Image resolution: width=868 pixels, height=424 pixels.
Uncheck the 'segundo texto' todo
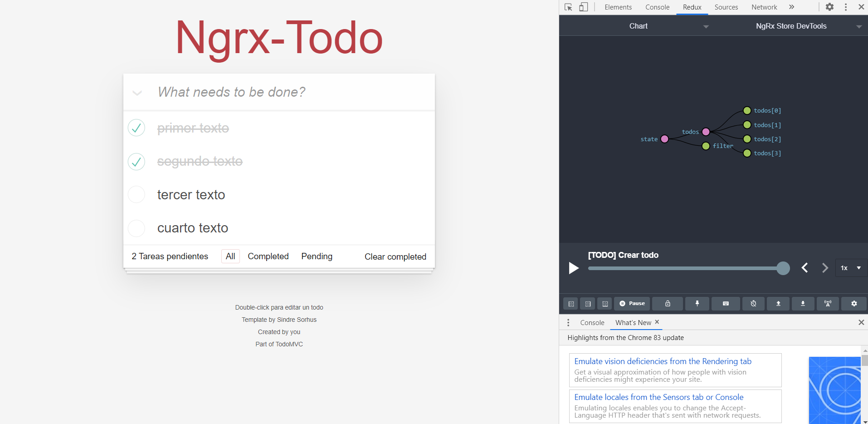(137, 162)
